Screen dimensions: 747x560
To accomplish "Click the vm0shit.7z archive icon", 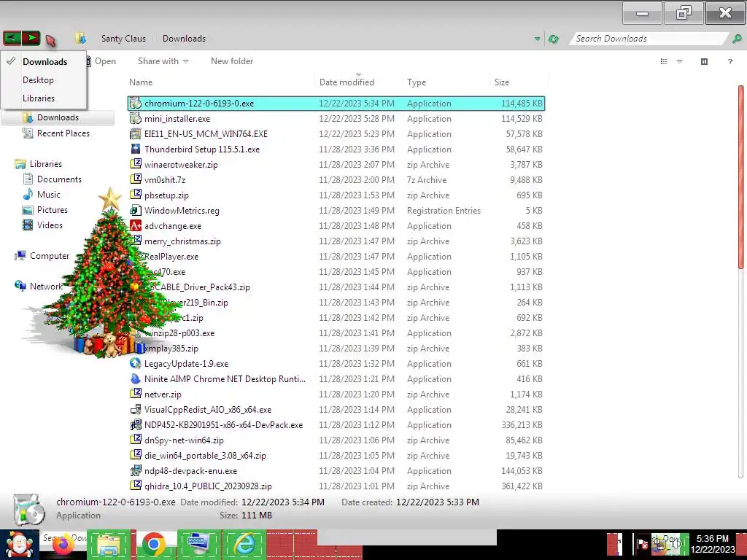I will 135,179.
